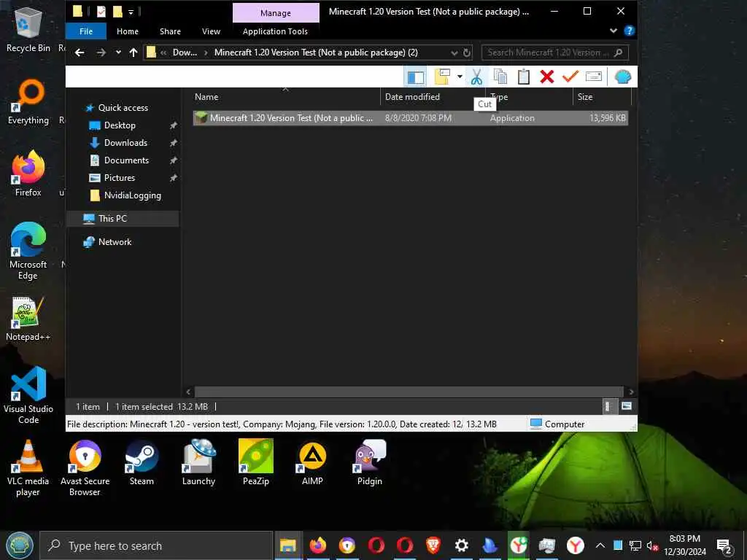Select the Dow... breadcrumb segment
This screenshot has width=747, height=560.
pos(185,52)
